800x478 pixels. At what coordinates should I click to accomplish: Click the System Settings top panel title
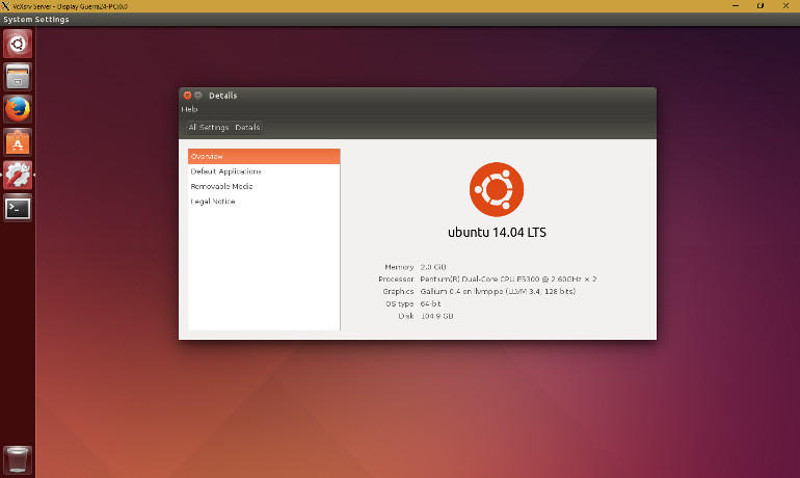tap(36, 19)
